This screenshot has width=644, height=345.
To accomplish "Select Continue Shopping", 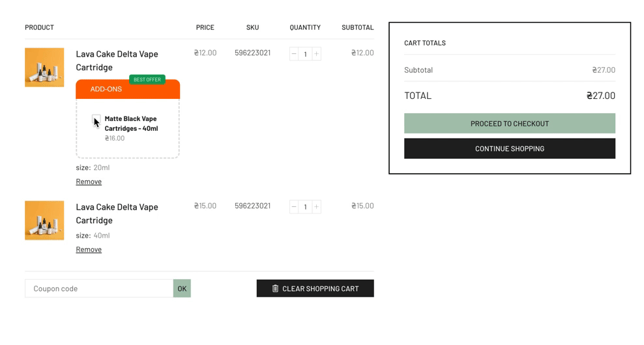I will click(509, 148).
